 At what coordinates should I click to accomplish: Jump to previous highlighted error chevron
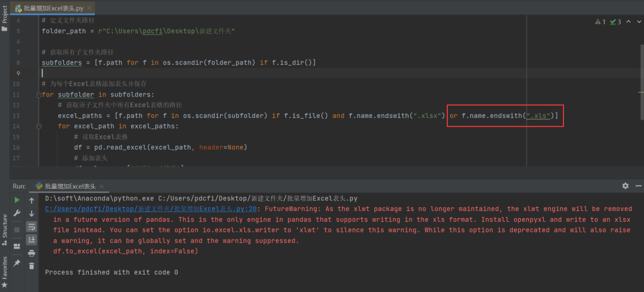coord(629,22)
